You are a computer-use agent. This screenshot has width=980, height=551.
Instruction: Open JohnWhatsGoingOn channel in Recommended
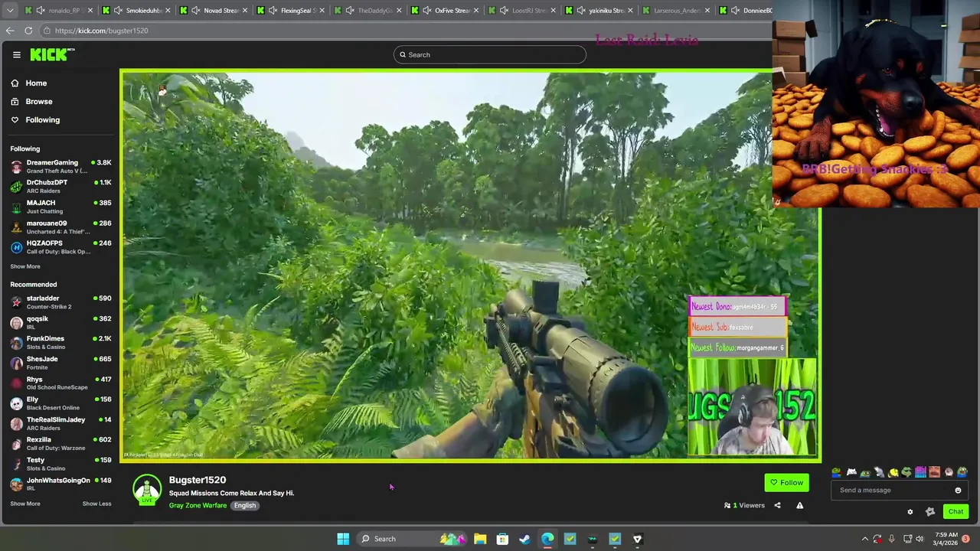[x=61, y=484]
